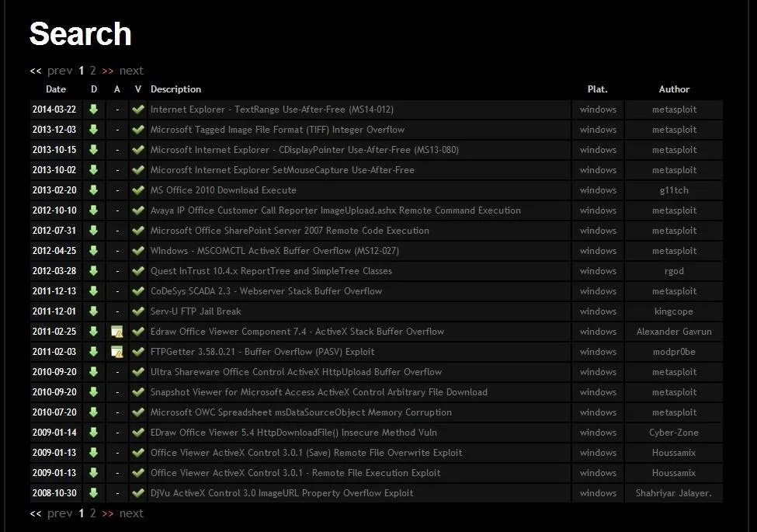
Task: Click the Date column header
Action: 56,89
